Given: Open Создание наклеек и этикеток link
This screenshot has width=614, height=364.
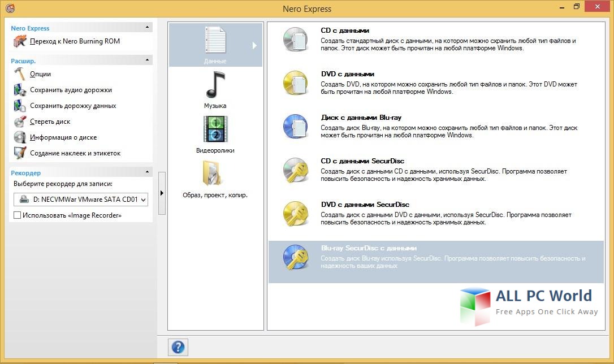Looking at the screenshot, I should pos(75,153).
